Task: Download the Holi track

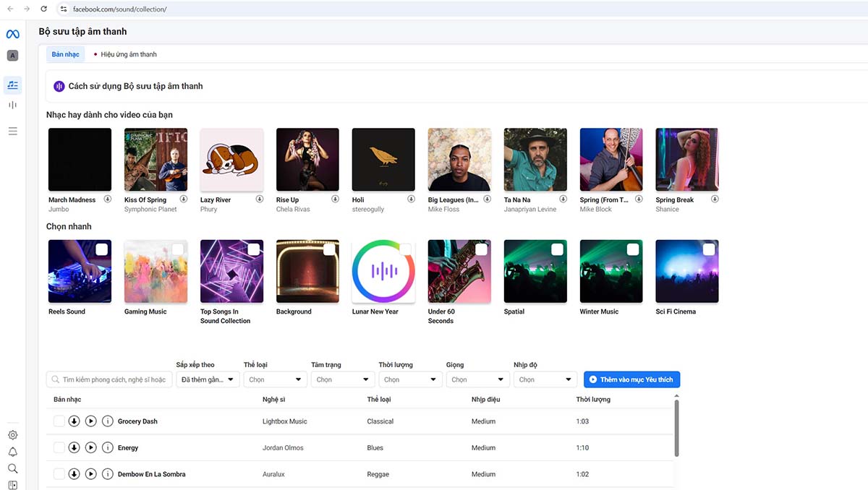Action: pyautogui.click(x=411, y=199)
